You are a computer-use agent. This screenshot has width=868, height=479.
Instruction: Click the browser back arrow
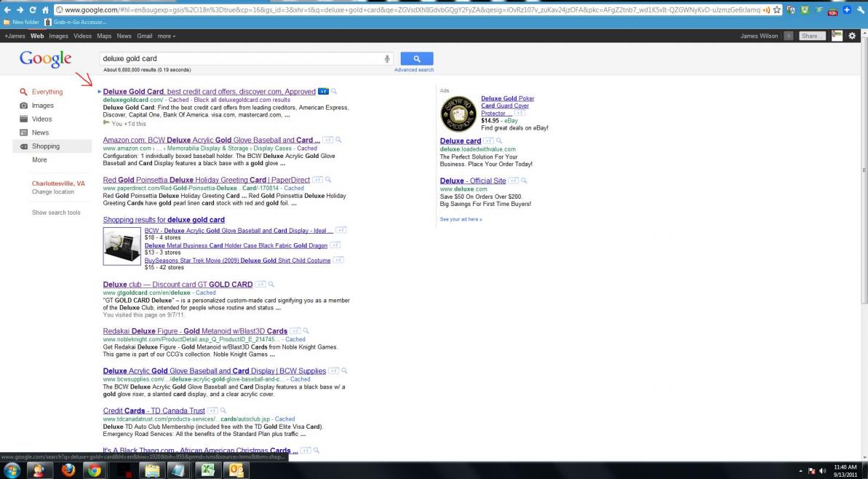7,10
